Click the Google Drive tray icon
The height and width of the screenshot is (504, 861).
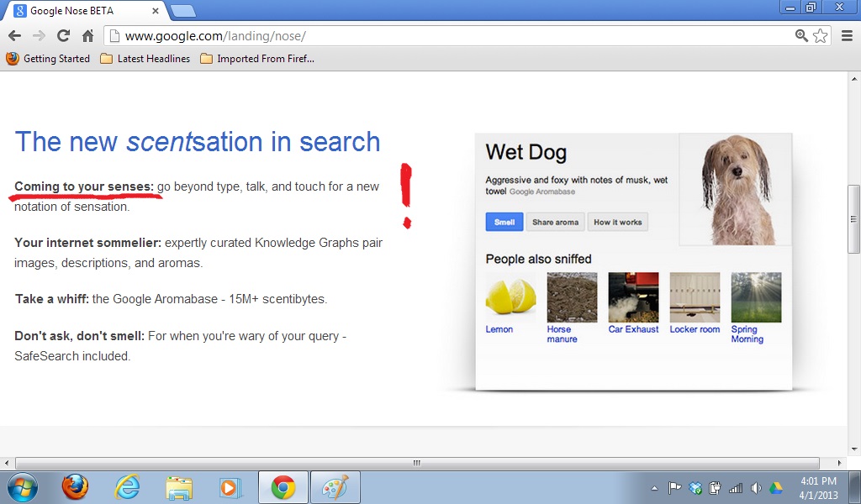[776, 487]
